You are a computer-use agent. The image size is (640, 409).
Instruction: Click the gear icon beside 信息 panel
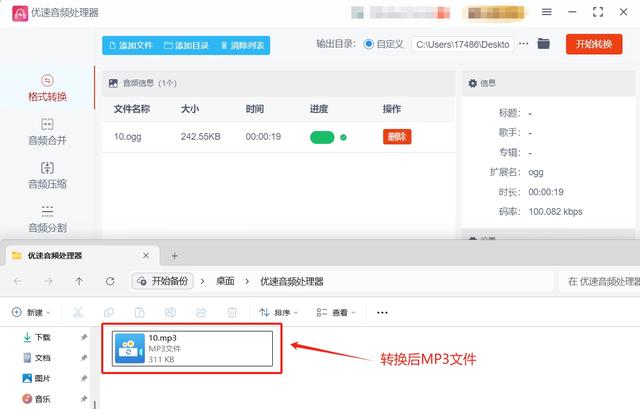click(473, 83)
